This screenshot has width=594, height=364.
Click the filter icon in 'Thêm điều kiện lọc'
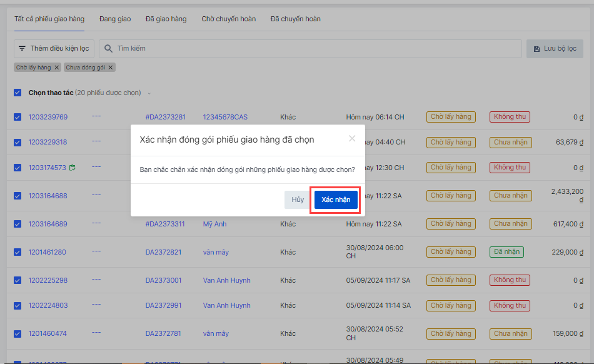click(23, 48)
